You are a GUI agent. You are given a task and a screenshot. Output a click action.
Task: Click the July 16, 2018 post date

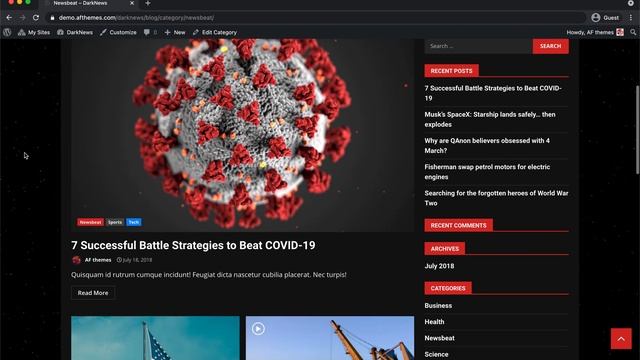[134, 260]
